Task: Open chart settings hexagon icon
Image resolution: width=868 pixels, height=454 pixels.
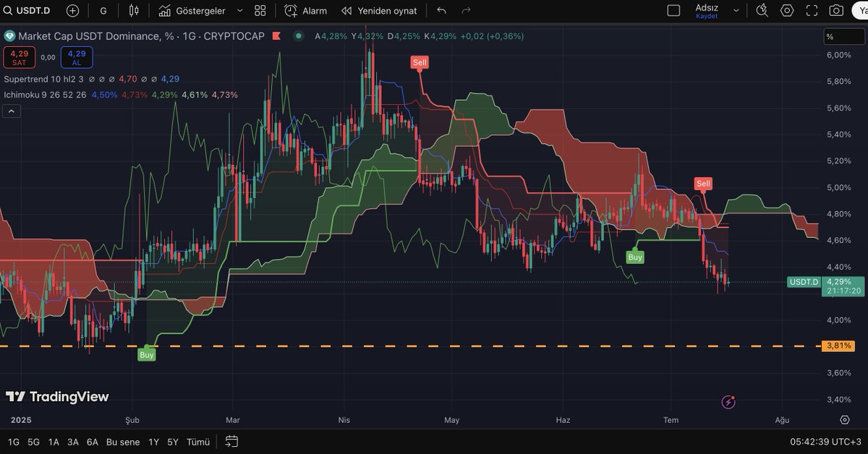Action: [787, 11]
